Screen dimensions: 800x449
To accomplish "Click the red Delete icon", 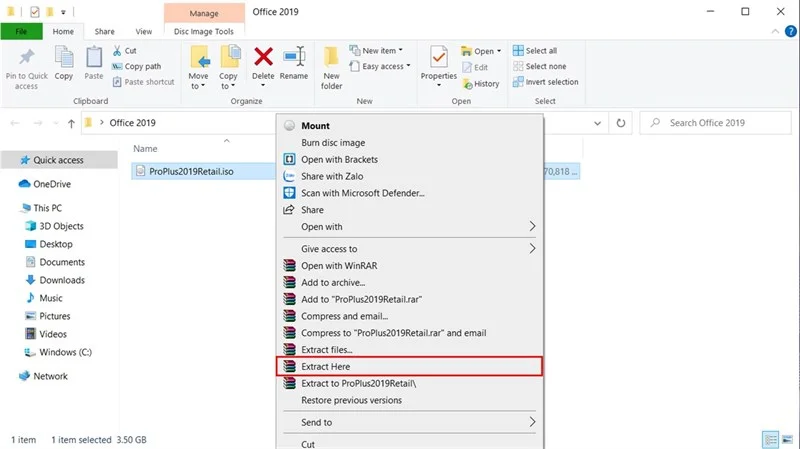I will 263,57.
